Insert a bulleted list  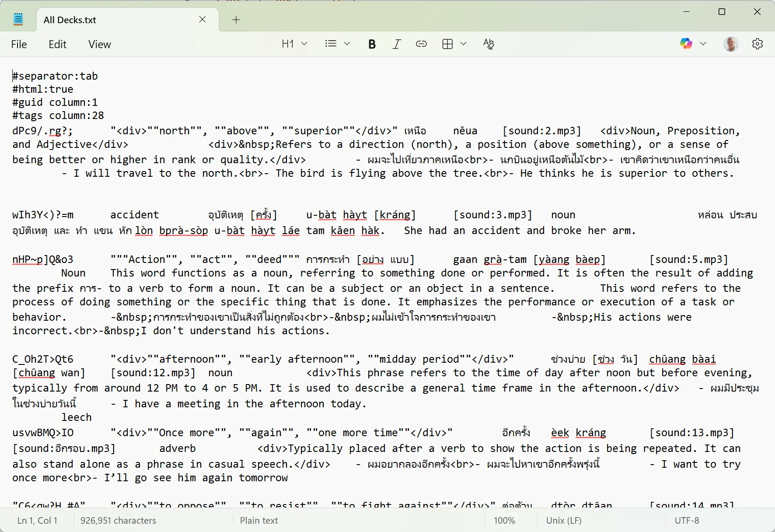point(330,44)
